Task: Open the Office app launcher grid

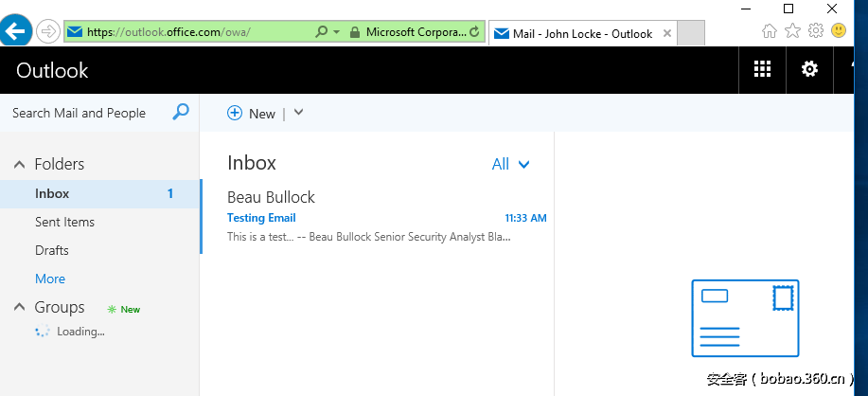Action: click(762, 69)
